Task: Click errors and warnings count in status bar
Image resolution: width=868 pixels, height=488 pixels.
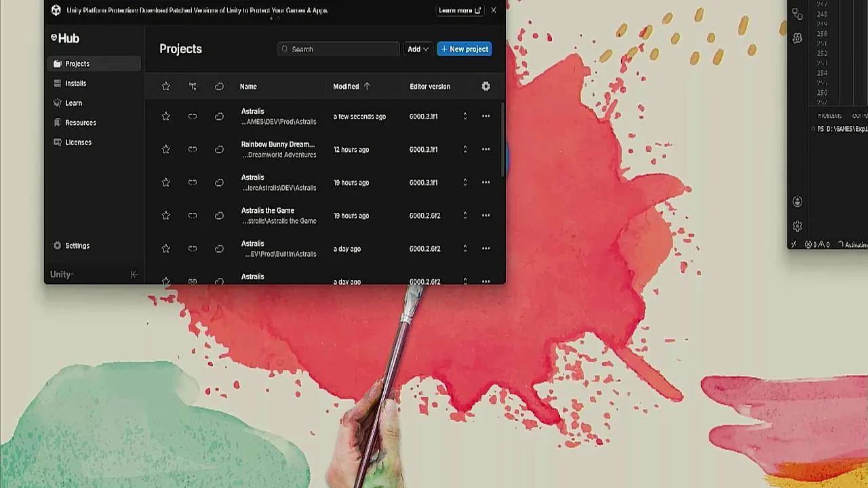Action: click(817, 245)
